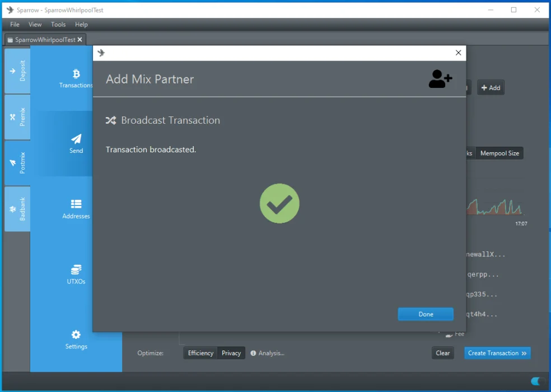Click the Clear button
The width and height of the screenshot is (551, 392).
point(442,353)
